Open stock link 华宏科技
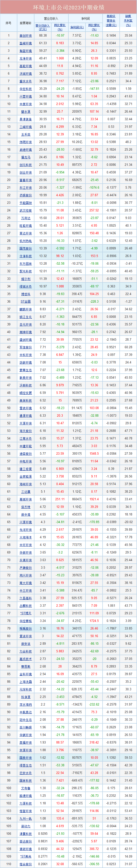The height and width of the screenshot is (868, 137). (26, 89)
